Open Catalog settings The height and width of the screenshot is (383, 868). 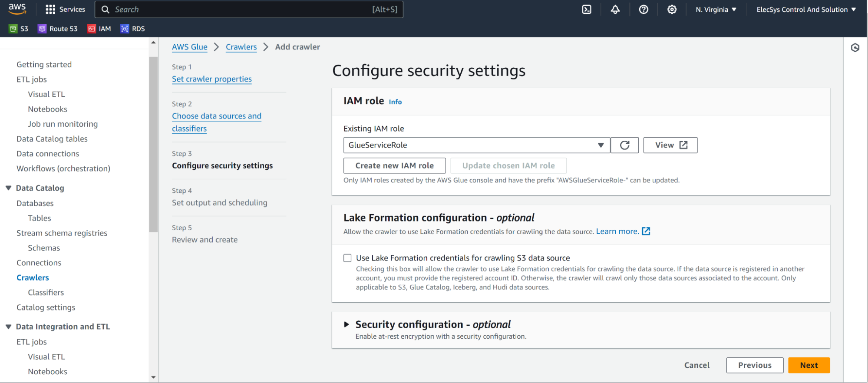46,307
